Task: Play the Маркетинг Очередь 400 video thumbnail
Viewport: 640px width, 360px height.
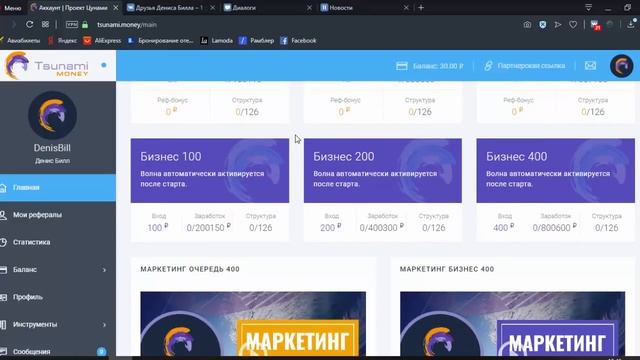Action: (x=253, y=324)
